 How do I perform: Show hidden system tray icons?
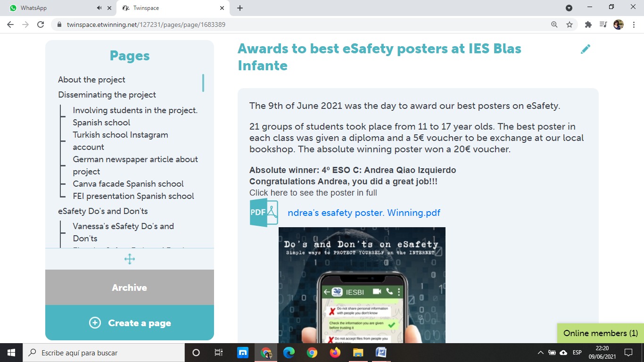(x=540, y=353)
